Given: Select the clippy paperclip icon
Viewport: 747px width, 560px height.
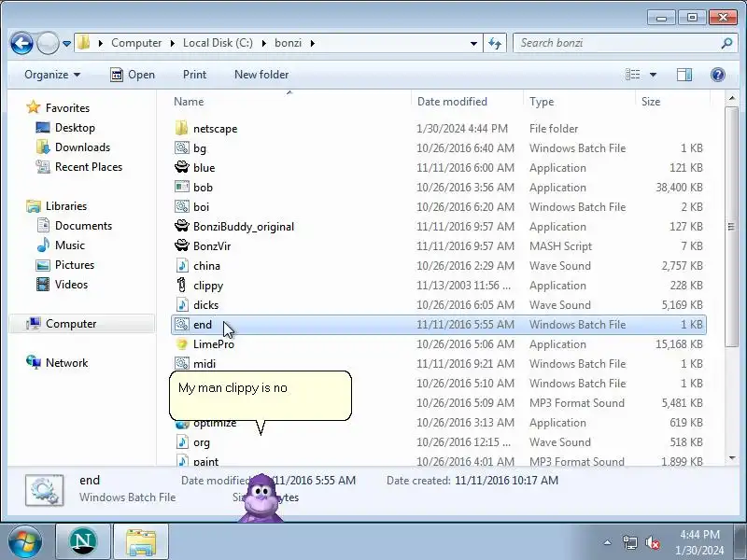Looking at the screenshot, I should click(x=181, y=286).
